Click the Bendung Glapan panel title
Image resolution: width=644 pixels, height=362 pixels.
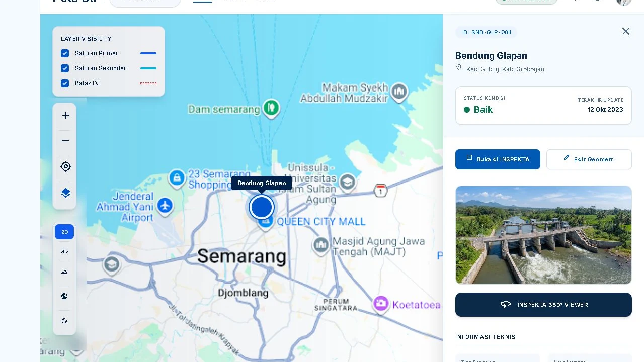(x=491, y=56)
